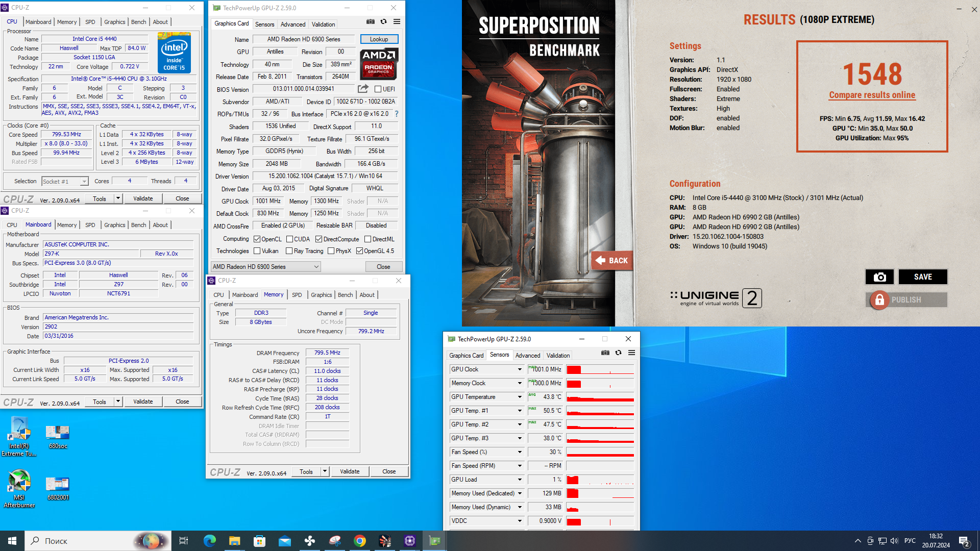
Task: Click the GPU-Z screenshot camera icon in Graphics Card window
Action: click(x=371, y=21)
